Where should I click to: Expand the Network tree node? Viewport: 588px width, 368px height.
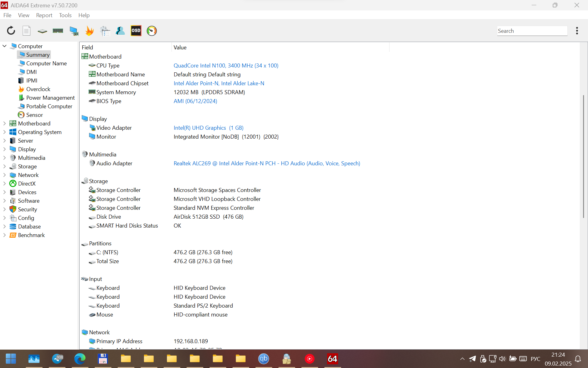[5, 175]
